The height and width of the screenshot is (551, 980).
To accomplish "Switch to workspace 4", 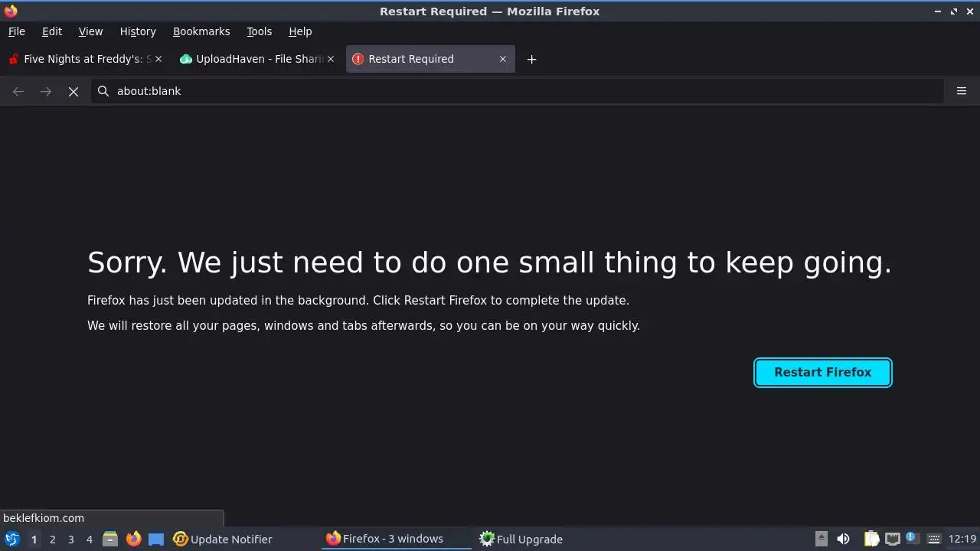I will point(89,539).
